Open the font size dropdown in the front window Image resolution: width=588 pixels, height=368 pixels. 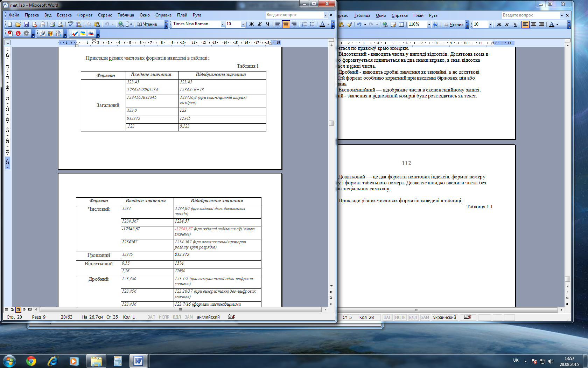point(243,24)
